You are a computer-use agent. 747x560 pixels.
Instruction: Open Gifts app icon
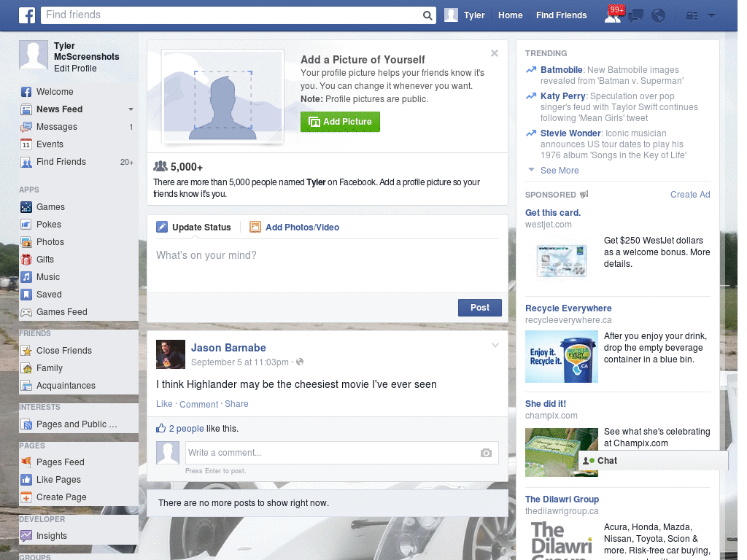[26, 260]
